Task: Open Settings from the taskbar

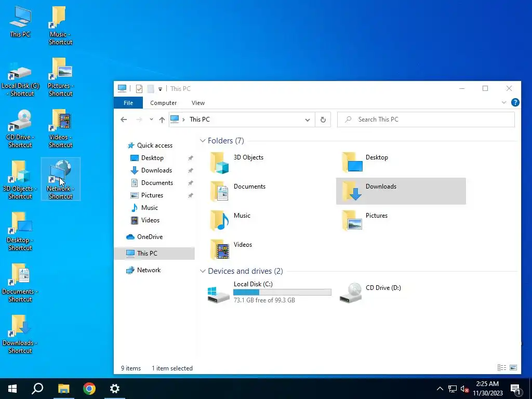Action: point(115,389)
